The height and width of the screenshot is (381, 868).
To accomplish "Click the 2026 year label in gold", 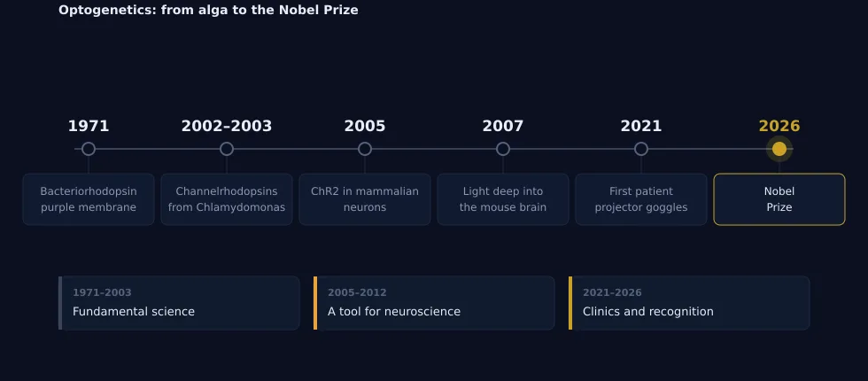I will pyautogui.click(x=779, y=126).
